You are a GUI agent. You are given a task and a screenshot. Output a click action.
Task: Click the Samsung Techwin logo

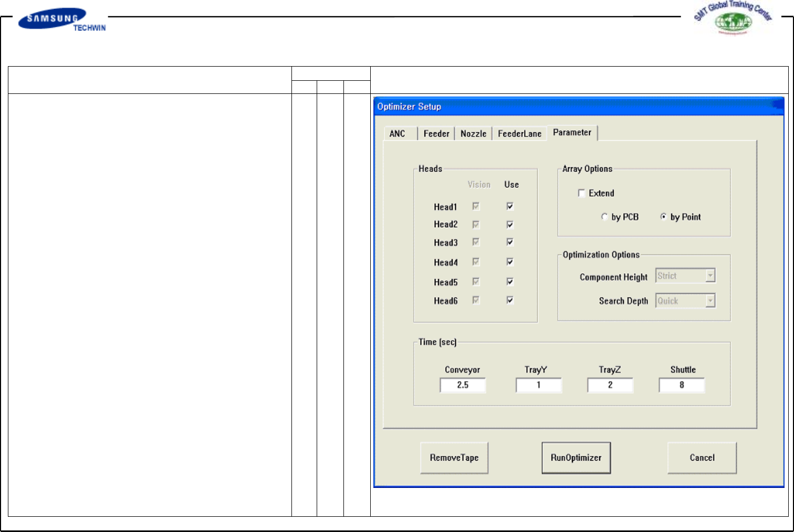(61, 19)
